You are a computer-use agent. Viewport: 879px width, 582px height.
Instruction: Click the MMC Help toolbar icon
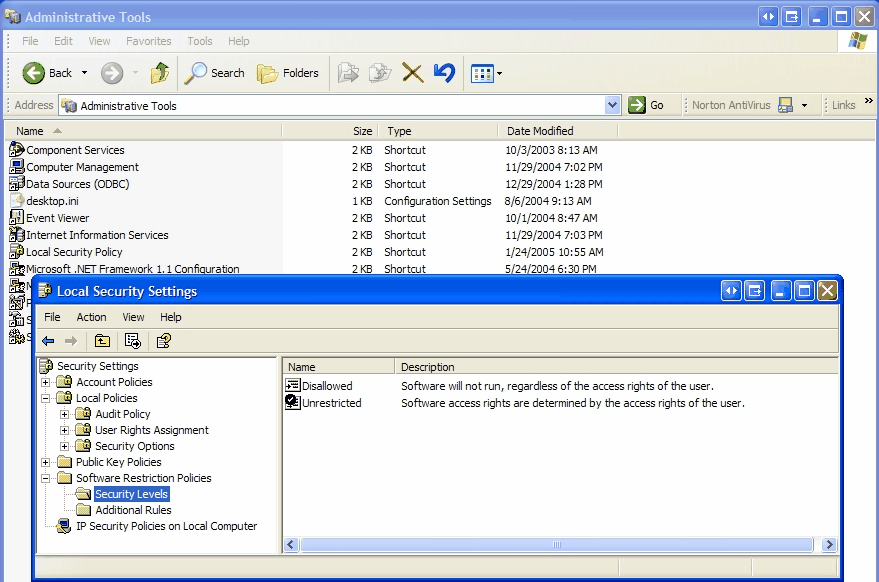pos(164,340)
